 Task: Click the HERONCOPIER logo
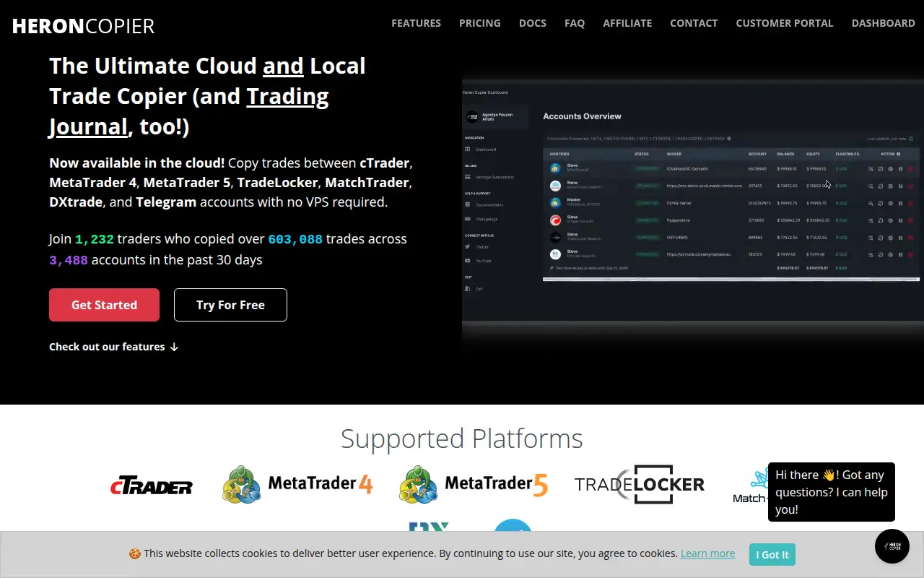tap(83, 26)
